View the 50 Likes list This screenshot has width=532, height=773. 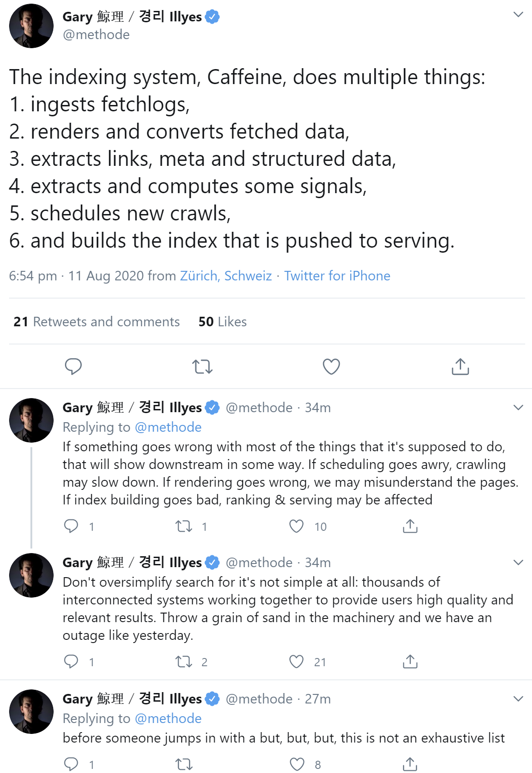pos(223,322)
